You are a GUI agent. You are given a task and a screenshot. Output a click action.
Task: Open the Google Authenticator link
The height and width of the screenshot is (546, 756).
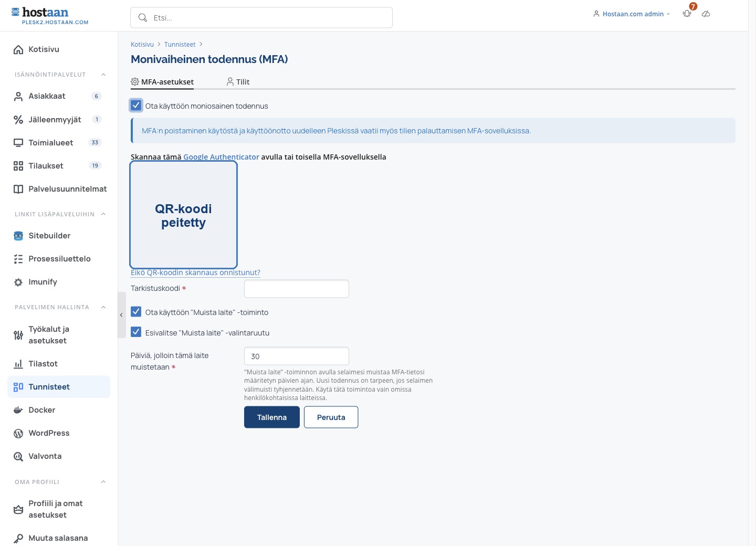click(221, 157)
